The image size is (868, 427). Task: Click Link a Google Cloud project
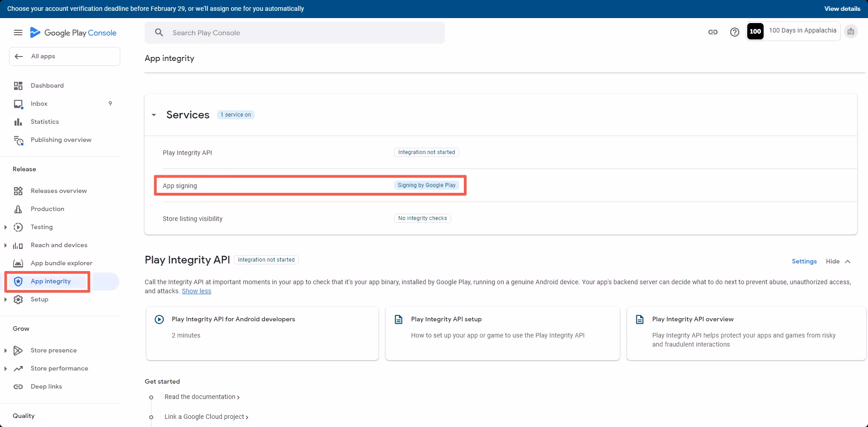coord(206,417)
